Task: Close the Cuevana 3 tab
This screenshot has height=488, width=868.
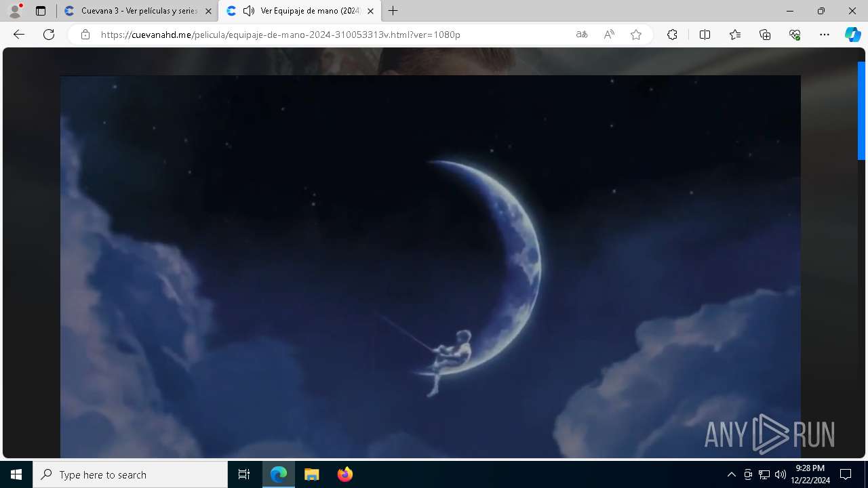Action: coord(208,11)
